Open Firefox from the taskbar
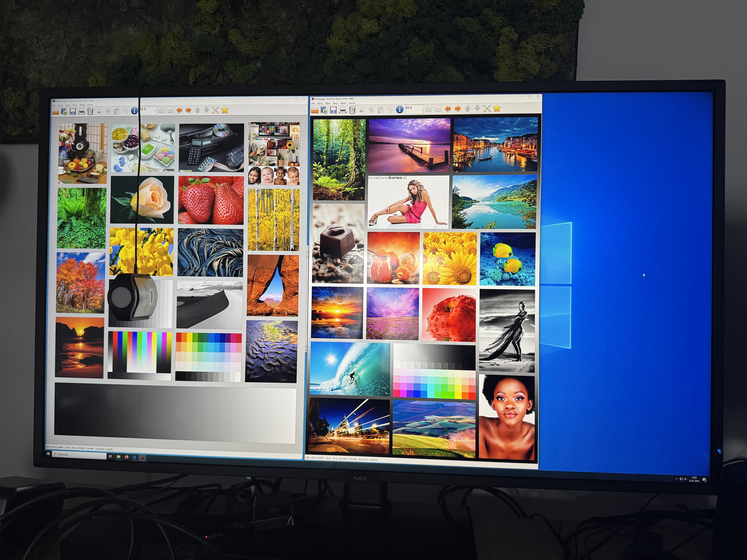 127,457
